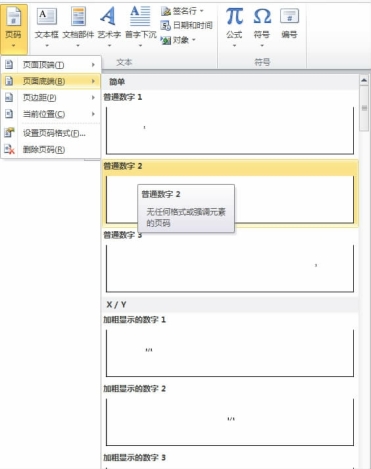Insert 日期和时间 date and time
Viewport: 371px width, 469px height.
tap(187, 25)
